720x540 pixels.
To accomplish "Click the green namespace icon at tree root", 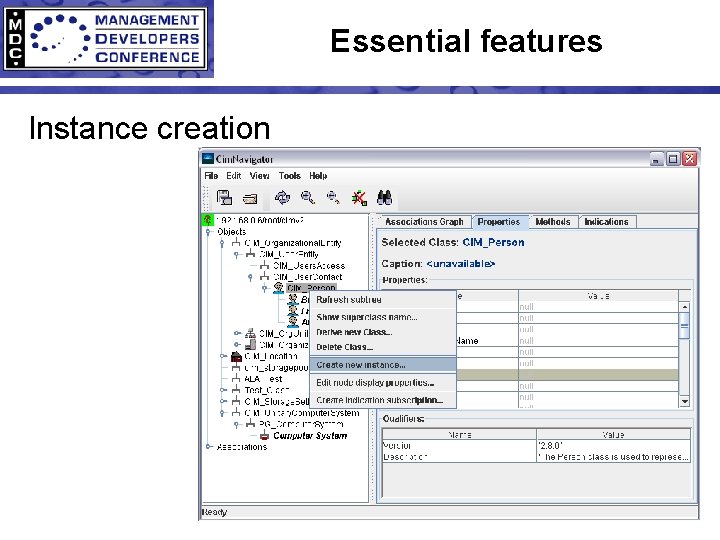I will coord(208,220).
